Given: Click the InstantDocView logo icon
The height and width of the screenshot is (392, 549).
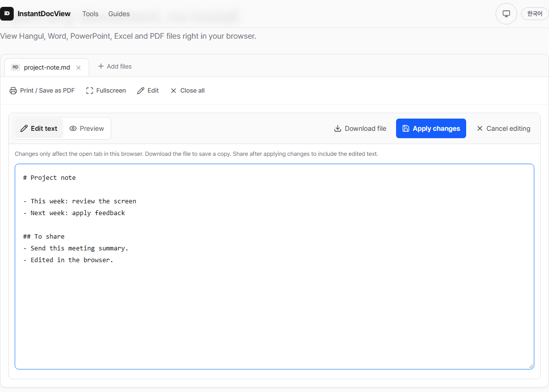Looking at the screenshot, I should pos(7,14).
